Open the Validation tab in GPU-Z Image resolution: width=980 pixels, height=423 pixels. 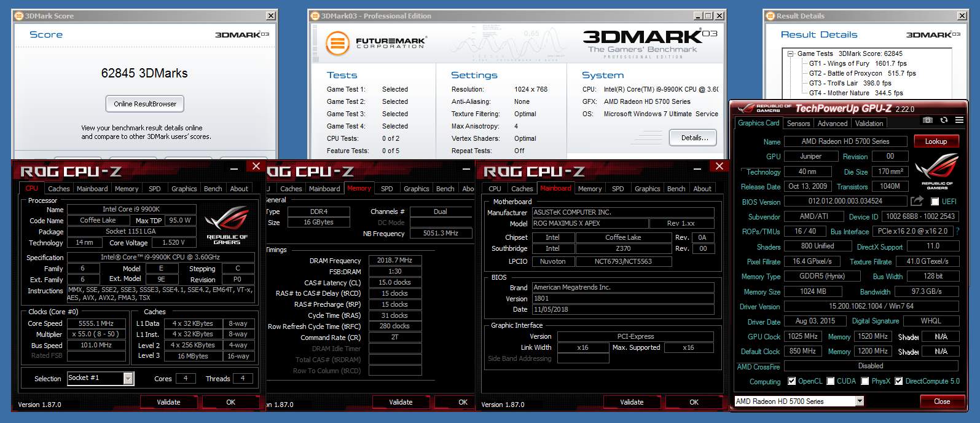pyautogui.click(x=869, y=124)
